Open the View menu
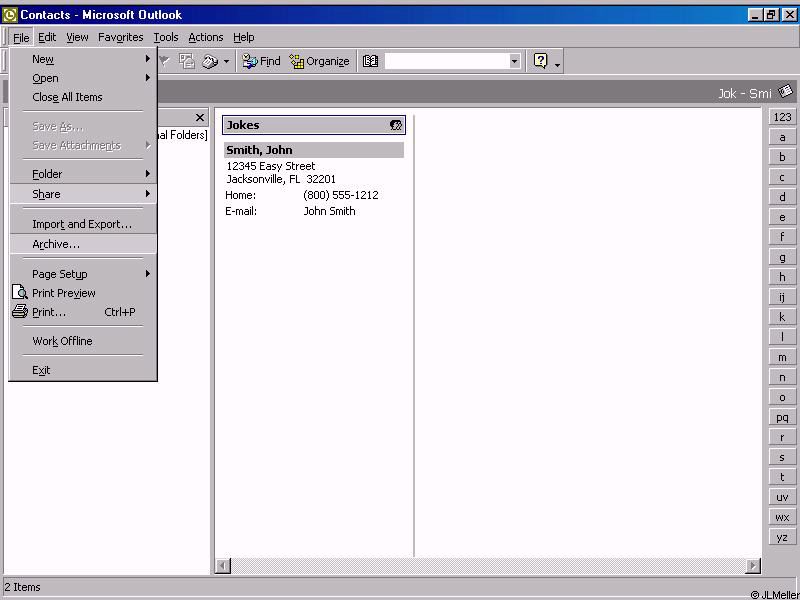 coord(77,37)
